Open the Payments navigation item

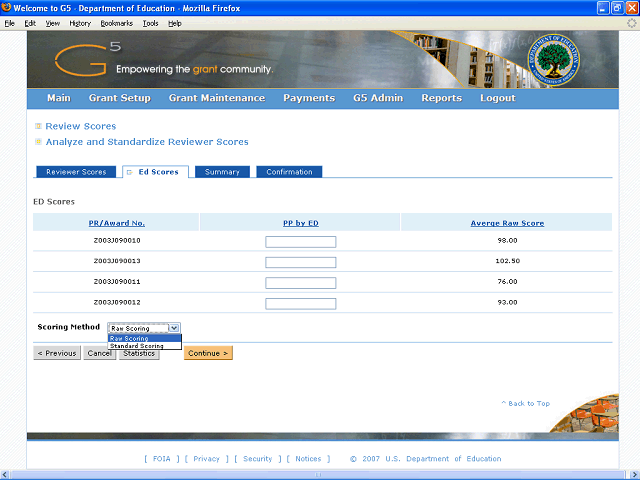click(x=309, y=98)
